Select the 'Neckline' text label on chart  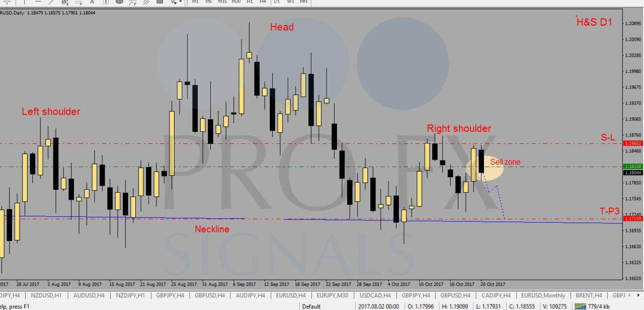click(212, 229)
